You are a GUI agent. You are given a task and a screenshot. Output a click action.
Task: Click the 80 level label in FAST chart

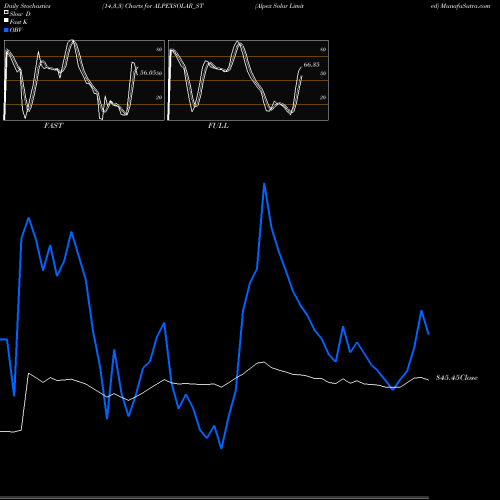(159, 49)
